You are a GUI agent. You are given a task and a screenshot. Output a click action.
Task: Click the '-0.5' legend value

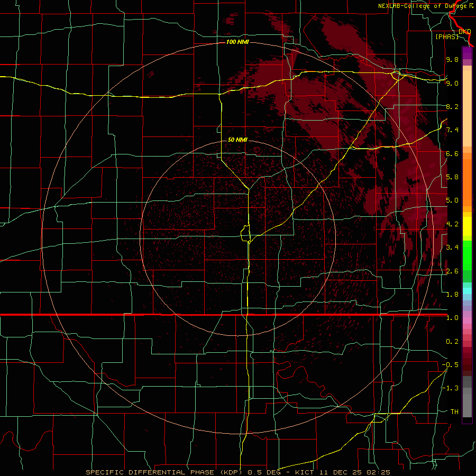450,365
